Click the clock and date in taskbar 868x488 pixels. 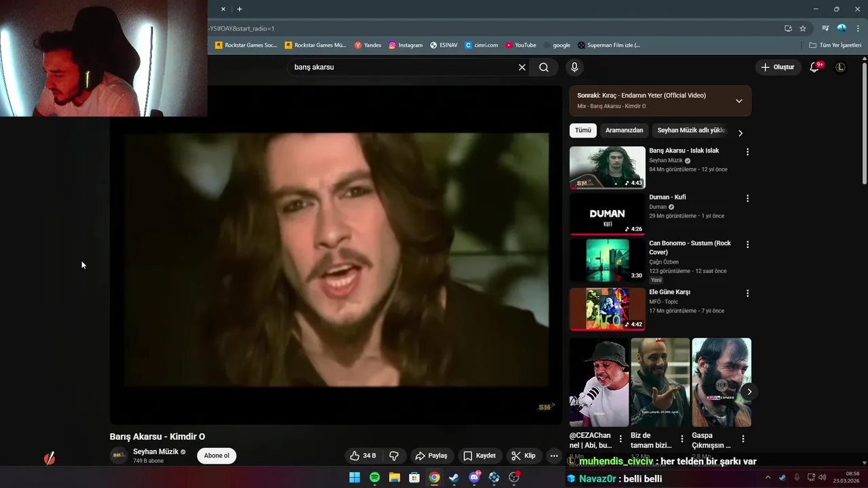point(847,477)
